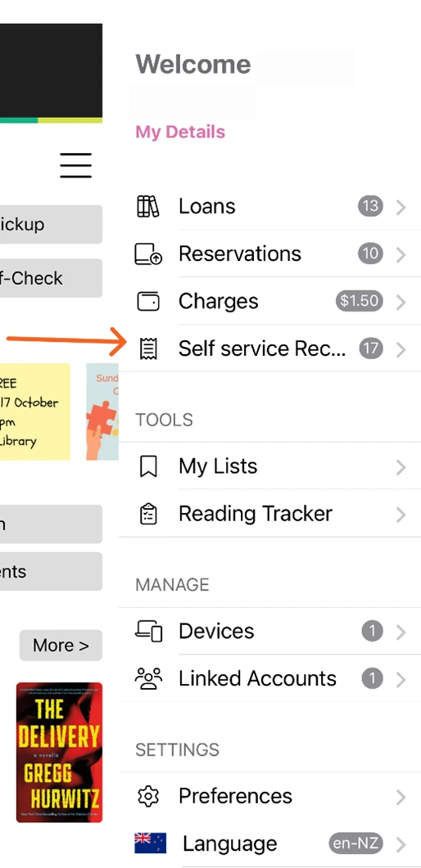Tap the Pickup button

(51, 224)
